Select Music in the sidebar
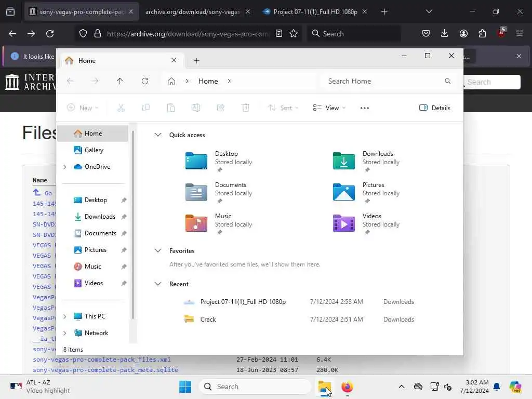This screenshot has width=532, height=399. (92, 267)
